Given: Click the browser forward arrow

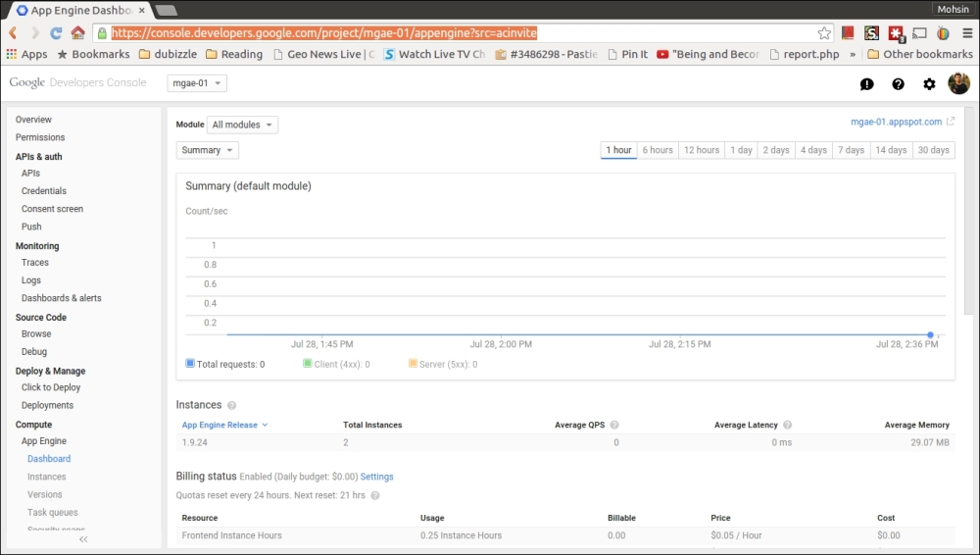Looking at the screenshot, I should (x=35, y=32).
